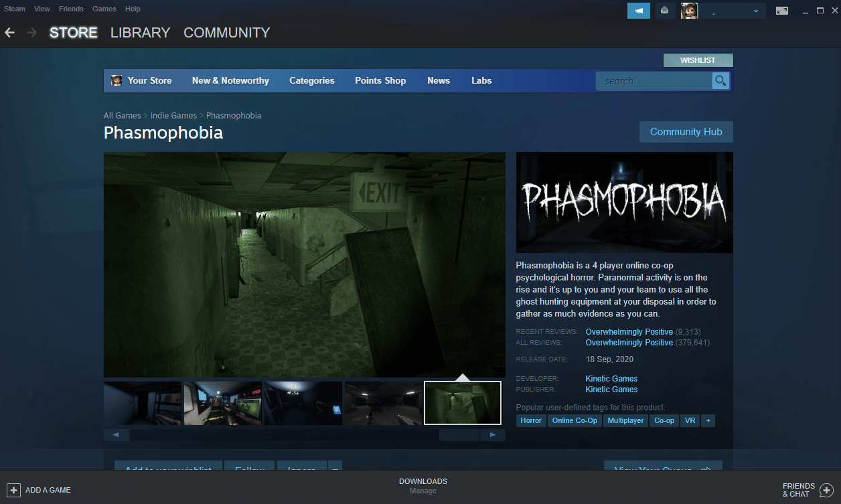Click the Add a Game plus icon
Viewport: 841px width, 504px height.
[14, 490]
